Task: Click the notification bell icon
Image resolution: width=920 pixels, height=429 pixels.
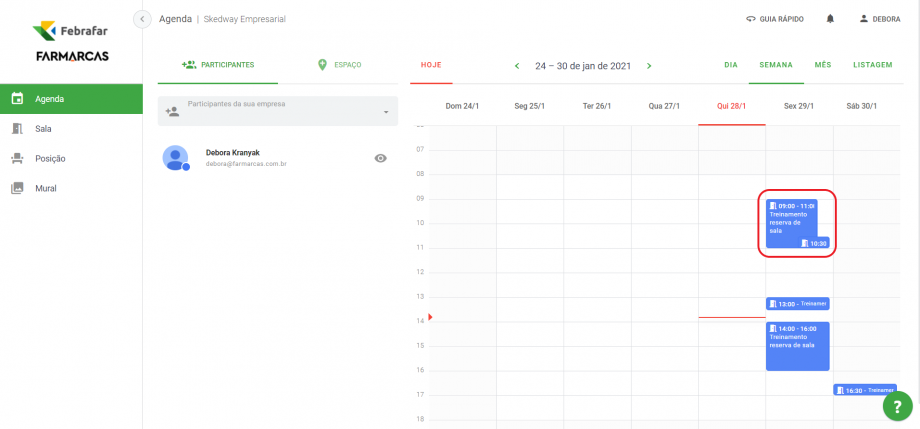Action: [x=830, y=19]
